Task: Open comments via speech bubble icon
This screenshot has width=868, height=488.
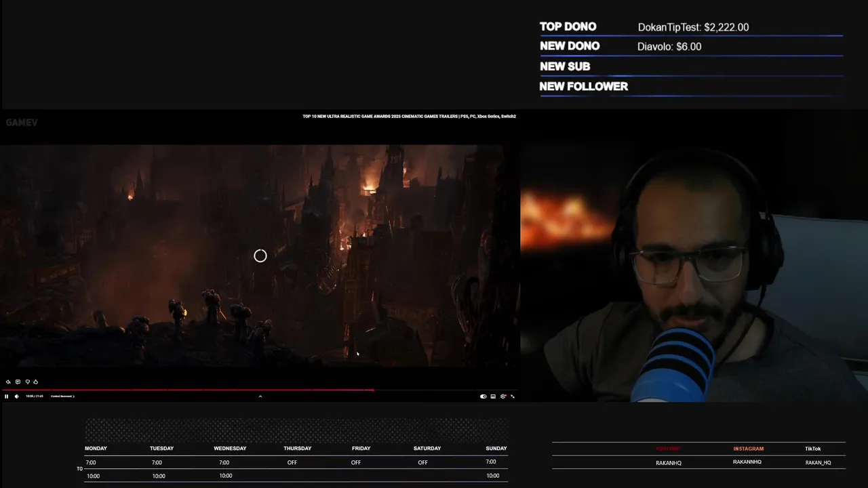Action: [x=18, y=382]
